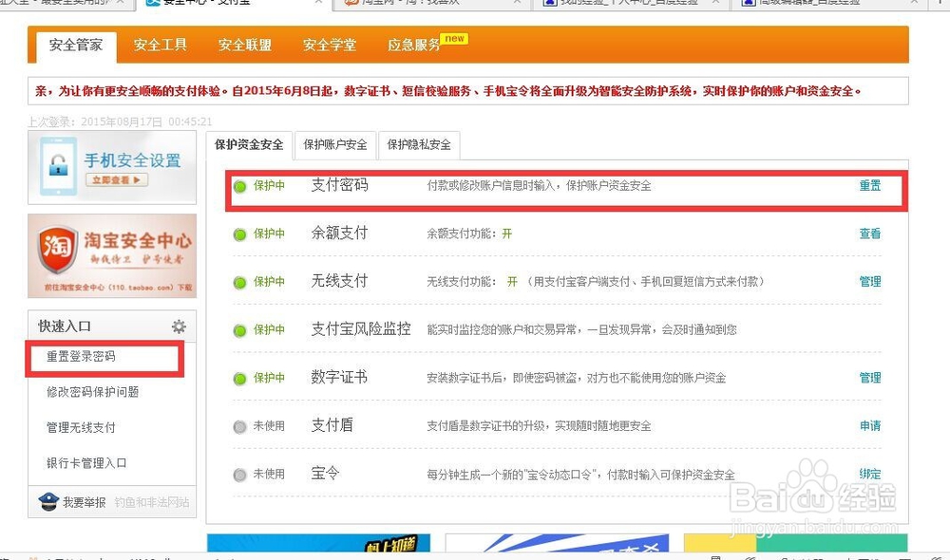Click the 立即查看 button
The image size is (950, 560).
(x=116, y=179)
